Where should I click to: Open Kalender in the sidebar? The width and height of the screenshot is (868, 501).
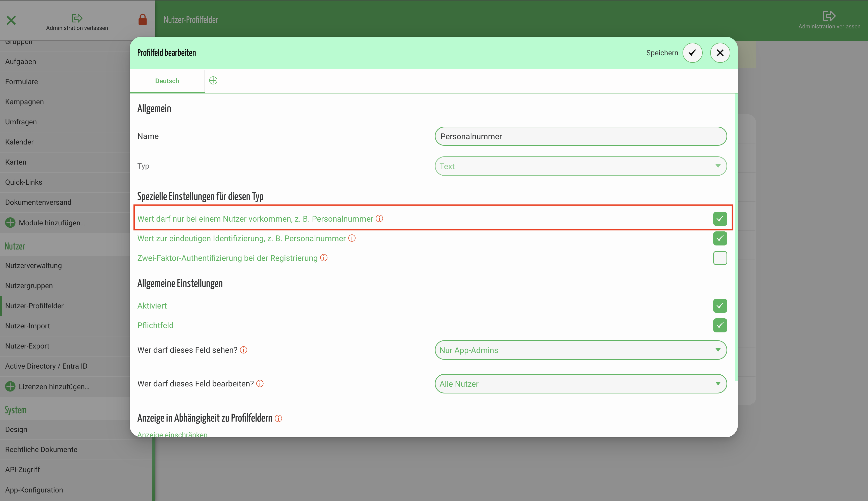[65, 142]
